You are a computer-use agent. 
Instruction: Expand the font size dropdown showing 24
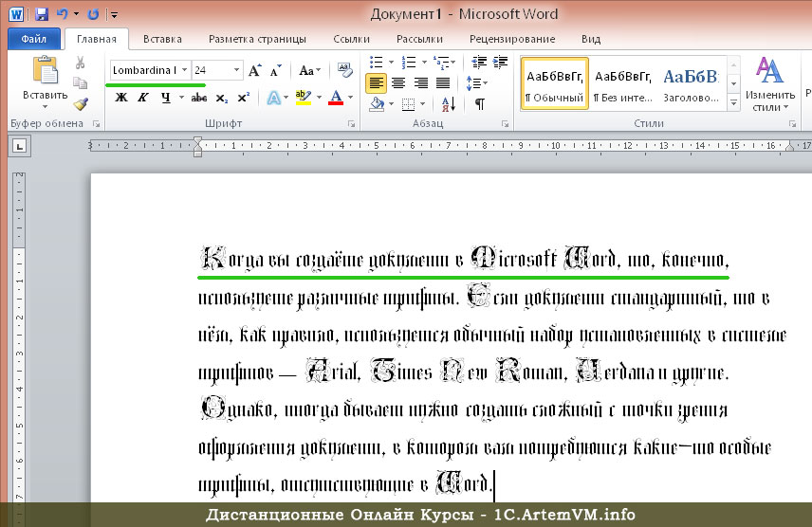[x=236, y=71]
